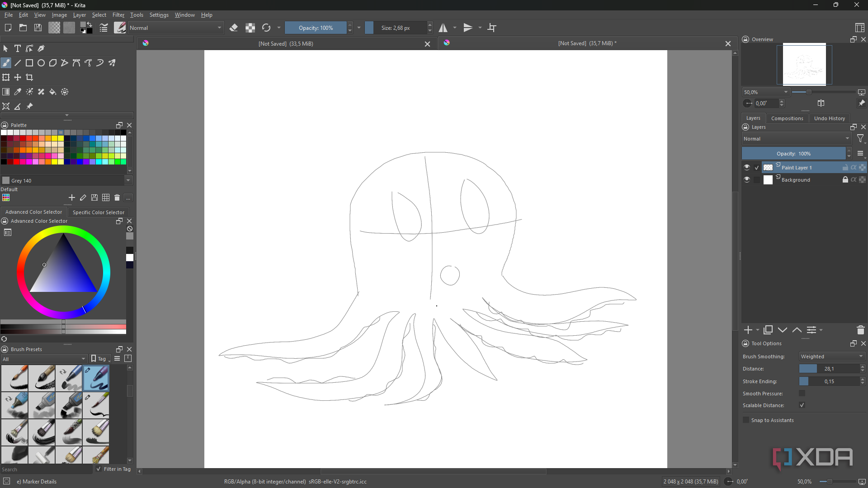Click the brush preset Search field
Viewport: 868px width, 488px height.
point(46,469)
